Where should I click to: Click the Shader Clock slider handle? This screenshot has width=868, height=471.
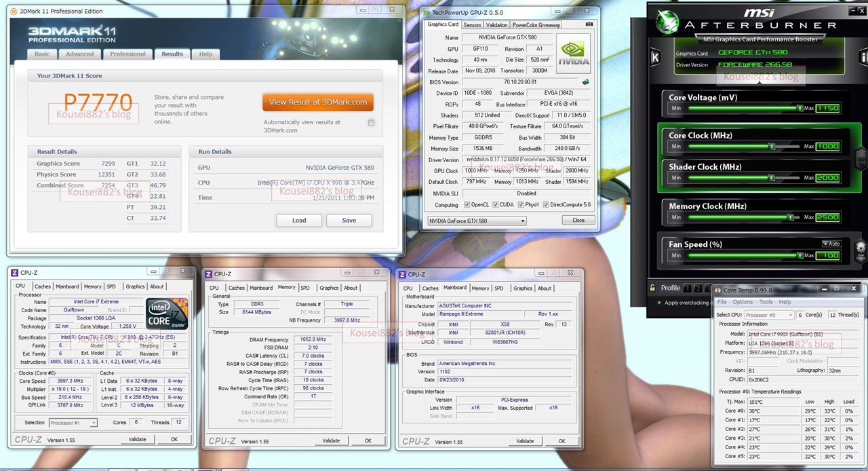coord(772,177)
